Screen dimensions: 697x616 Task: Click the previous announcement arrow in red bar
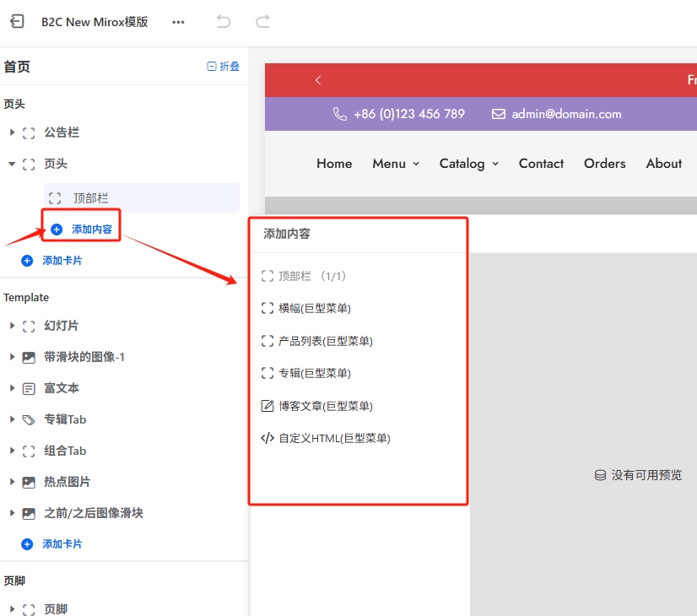(x=318, y=80)
